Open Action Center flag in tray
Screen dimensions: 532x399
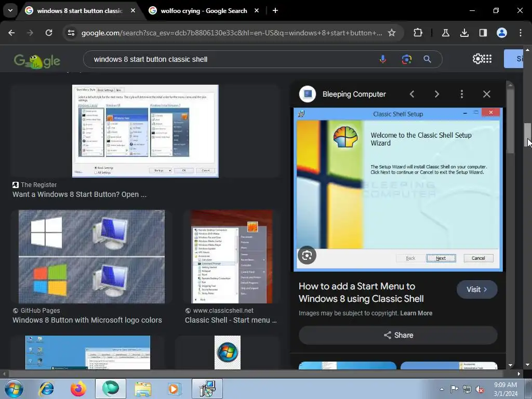click(x=454, y=389)
